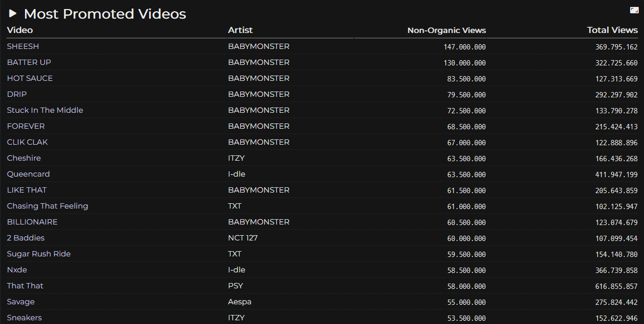Select the DRIP video entry
Screen dimensions: 644x324
click(x=17, y=94)
